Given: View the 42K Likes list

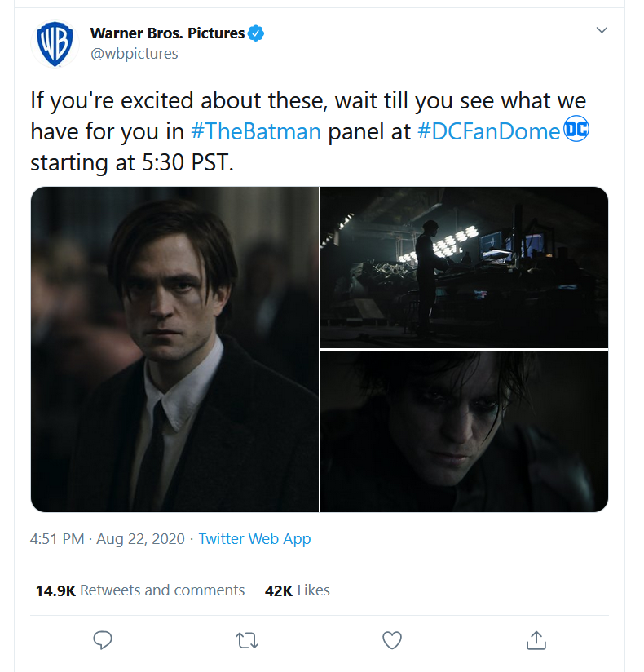Looking at the screenshot, I should click(x=297, y=590).
